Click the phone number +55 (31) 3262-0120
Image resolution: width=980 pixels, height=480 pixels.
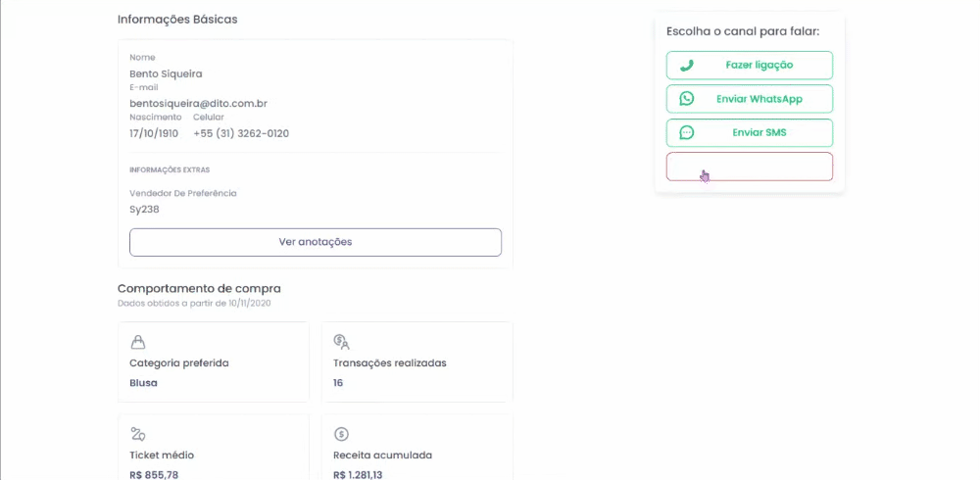[241, 134]
